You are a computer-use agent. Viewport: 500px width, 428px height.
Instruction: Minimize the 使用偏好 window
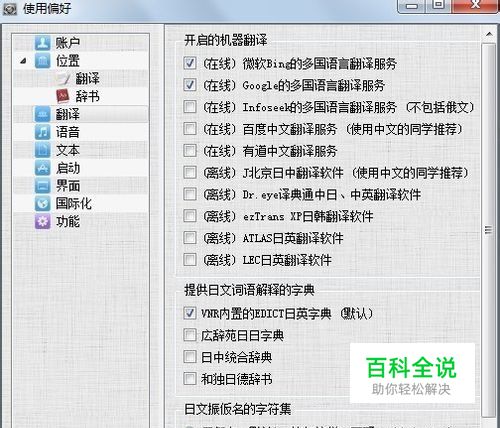click(x=412, y=6)
